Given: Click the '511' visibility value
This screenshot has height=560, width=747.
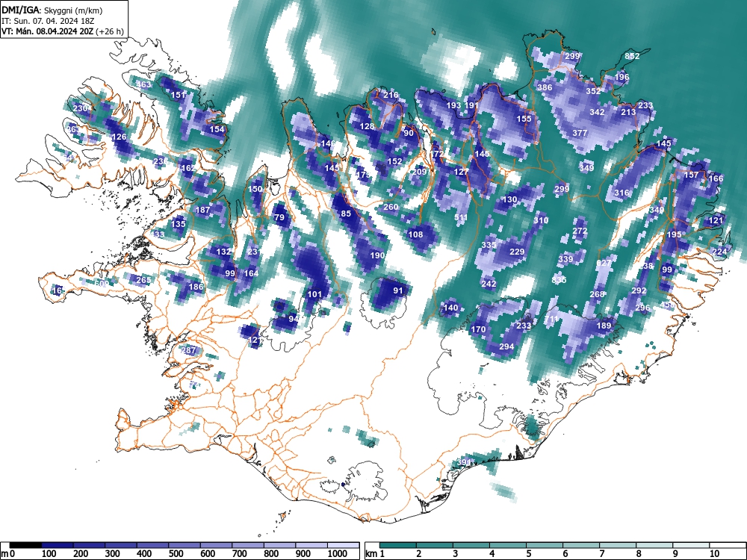Looking at the screenshot, I should tap(461, 217).
